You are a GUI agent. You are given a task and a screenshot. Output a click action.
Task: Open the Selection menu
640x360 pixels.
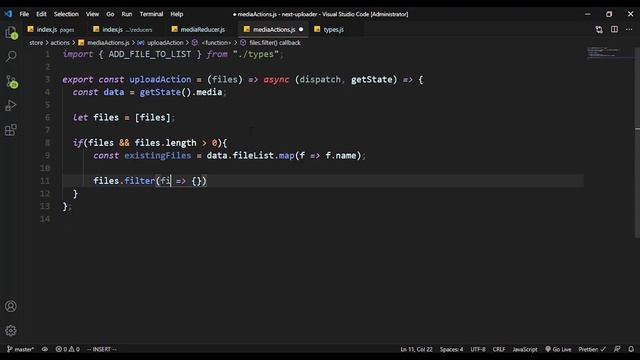(x=66, y=14)
